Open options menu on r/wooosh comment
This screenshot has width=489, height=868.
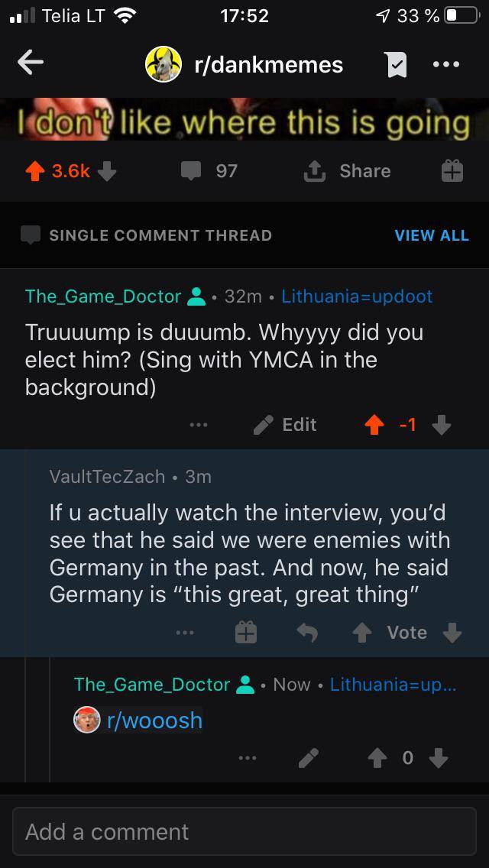(x=248, y=759)
